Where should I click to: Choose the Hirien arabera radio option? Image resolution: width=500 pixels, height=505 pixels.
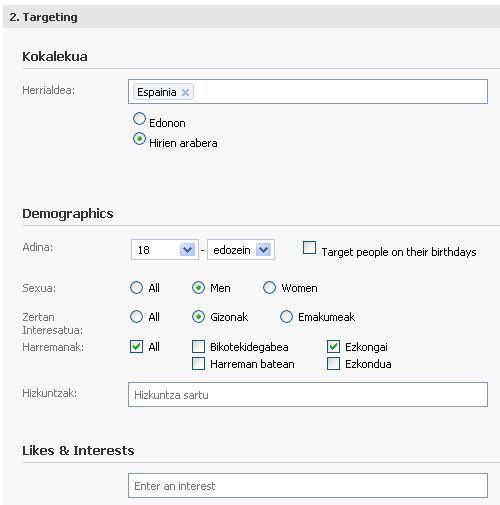click(139, 139)
